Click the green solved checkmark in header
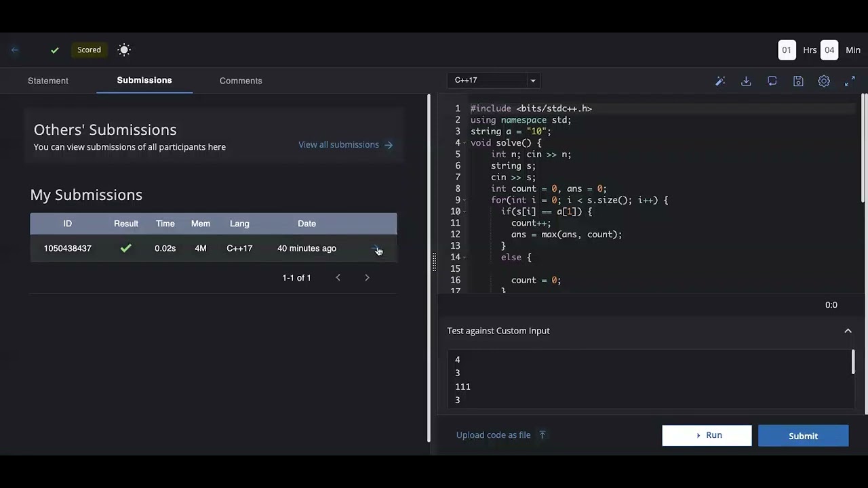Image resolution: width=868 pixels, height=488 pixels. click(55, 50)
